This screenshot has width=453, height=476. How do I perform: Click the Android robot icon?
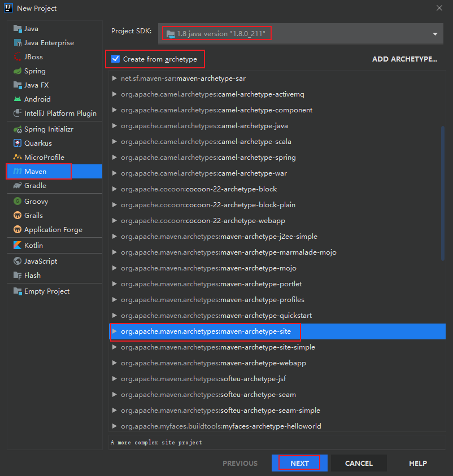(x=18, y=99)
